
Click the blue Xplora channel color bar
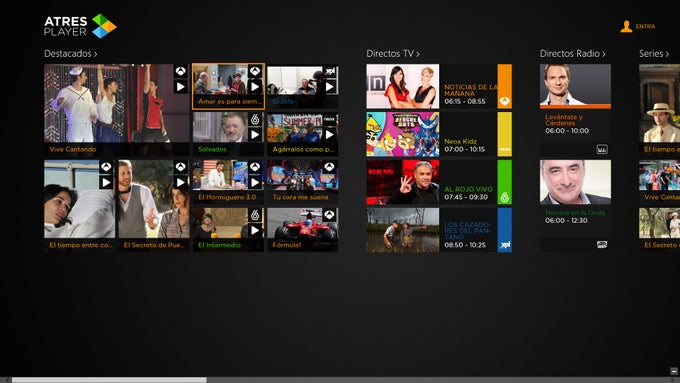tap(504, 230)
